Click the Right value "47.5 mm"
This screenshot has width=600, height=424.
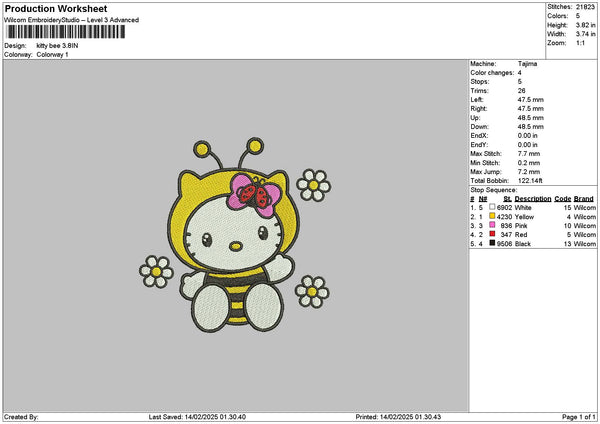[530, 109]
